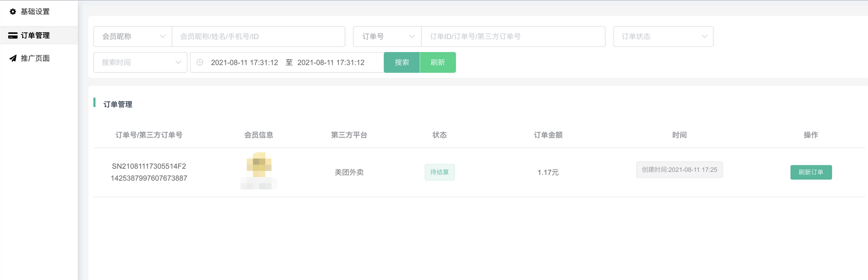Click the 订单号/第三方订单号 column header

(x=149, y=135)
